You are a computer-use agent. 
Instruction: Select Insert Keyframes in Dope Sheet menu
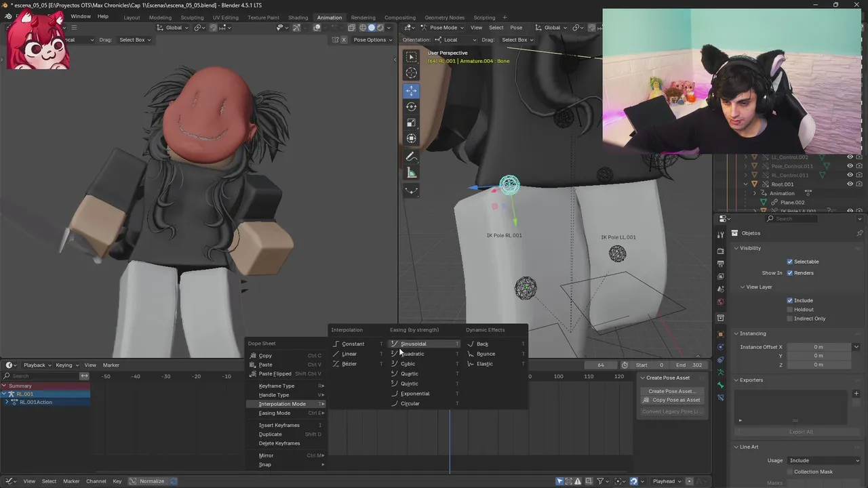(286, 425)
